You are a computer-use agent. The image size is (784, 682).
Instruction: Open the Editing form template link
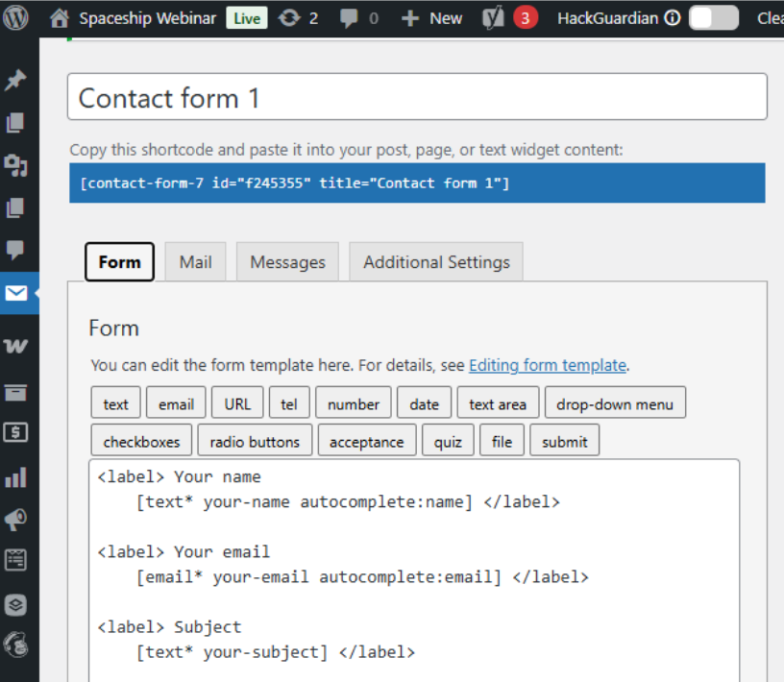pyautogui.click(x=548, y=365)
